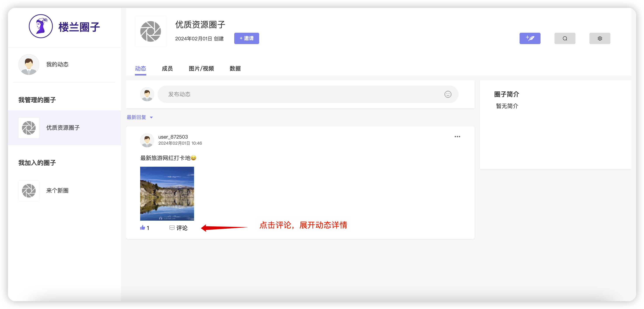Click the avatar beside 发布动态 box
The image size is (644, 309).
147,94
